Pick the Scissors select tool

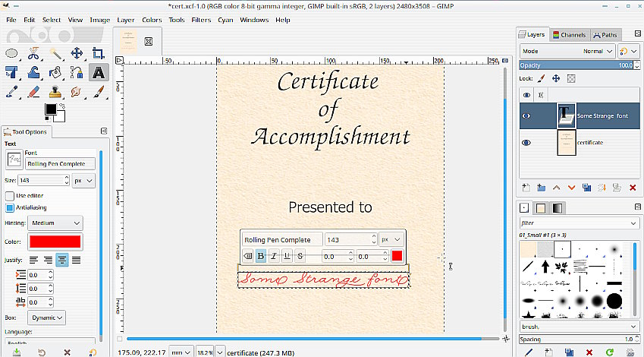(33, 53)
